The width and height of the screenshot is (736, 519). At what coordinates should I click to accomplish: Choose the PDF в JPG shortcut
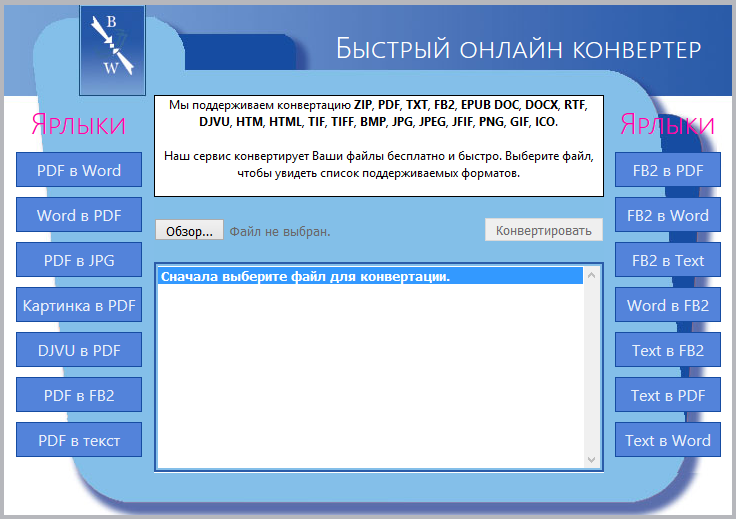(x=79, y=260)
